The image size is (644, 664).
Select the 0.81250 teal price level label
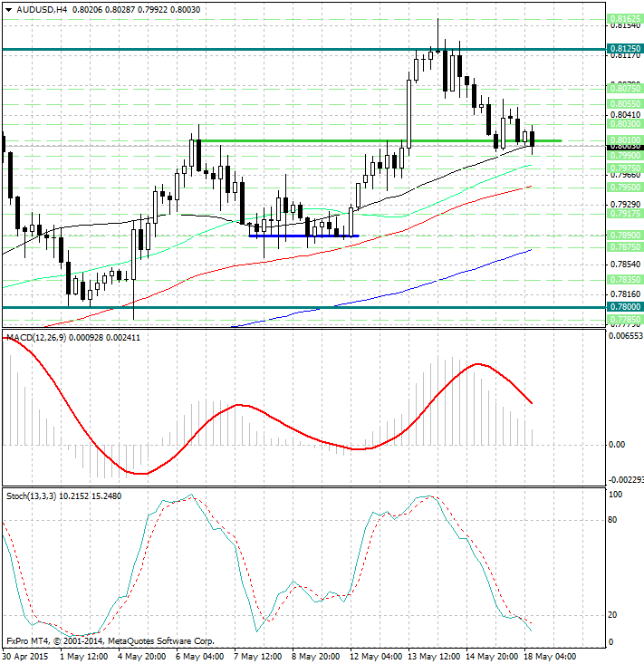(x=626, y=48)
